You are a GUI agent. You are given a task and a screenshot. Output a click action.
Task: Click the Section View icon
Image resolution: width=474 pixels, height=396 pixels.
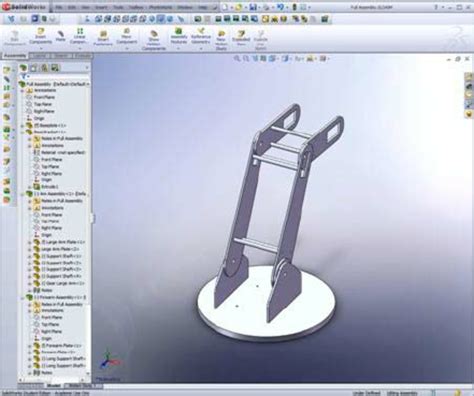(263, 59)
